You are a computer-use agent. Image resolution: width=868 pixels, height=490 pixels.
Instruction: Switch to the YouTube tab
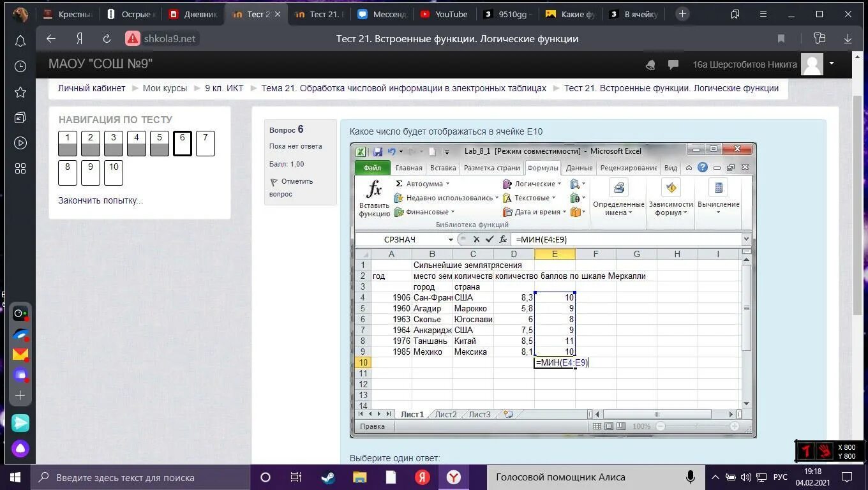pyautogui.click(x=445, y=14)
